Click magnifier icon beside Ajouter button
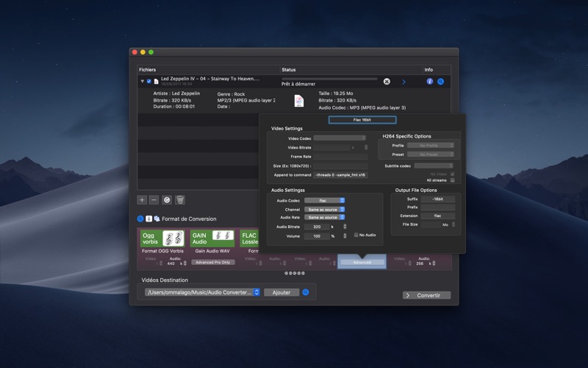This screenshot has height=368, width=588. tap(306, 292)
